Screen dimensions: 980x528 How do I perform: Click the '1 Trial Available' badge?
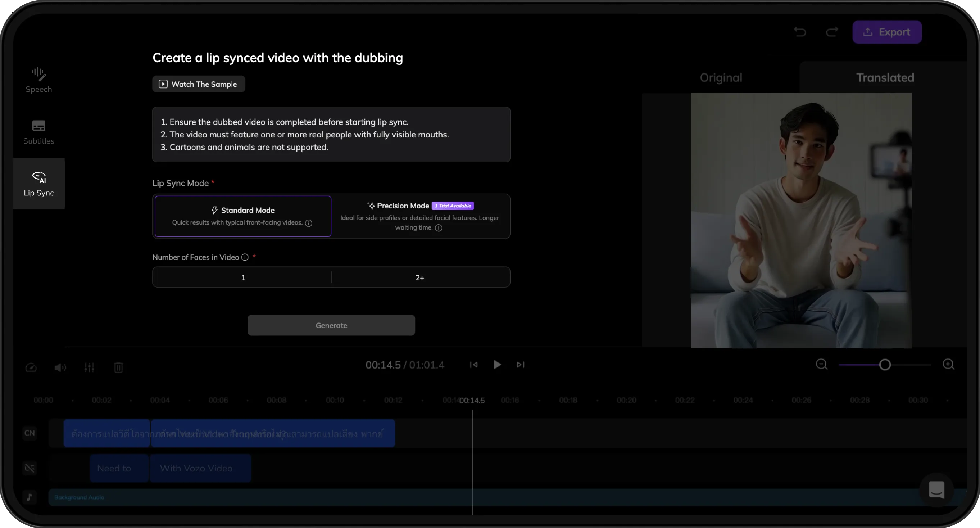pyautogui.click(x=452, y=206)
